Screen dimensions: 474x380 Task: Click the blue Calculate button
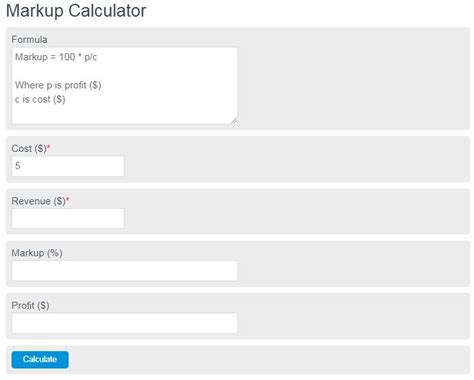coord(40,359)
